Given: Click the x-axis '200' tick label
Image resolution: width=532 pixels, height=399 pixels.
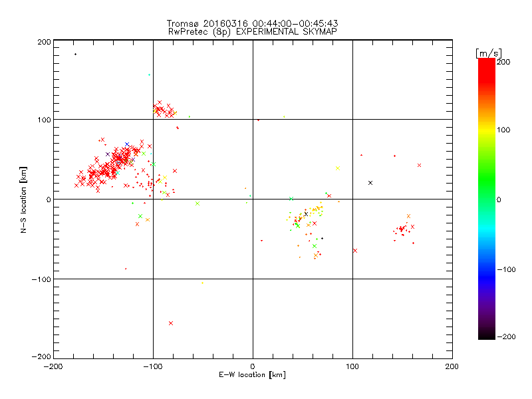Looking at the screenshot, I should point(452,366).
